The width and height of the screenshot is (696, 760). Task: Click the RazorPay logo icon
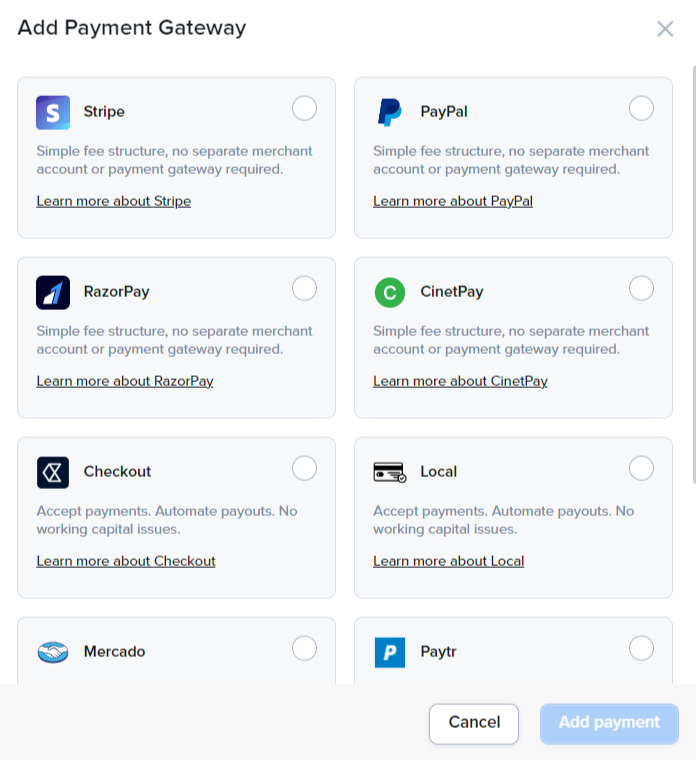coord(53,292)
